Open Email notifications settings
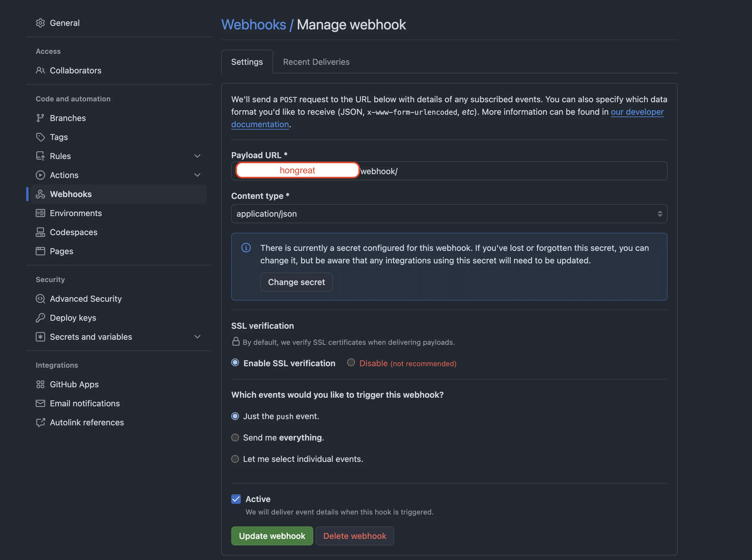 tap(119, 403)
